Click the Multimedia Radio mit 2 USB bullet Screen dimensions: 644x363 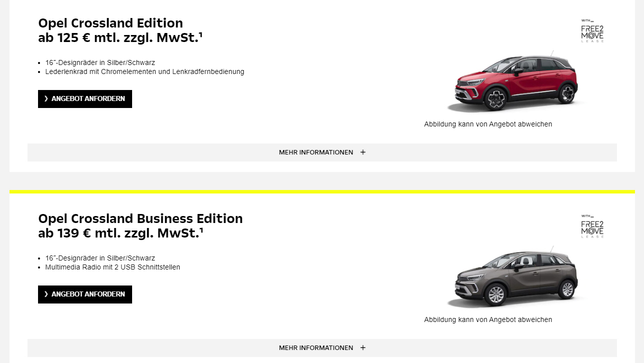113,267
